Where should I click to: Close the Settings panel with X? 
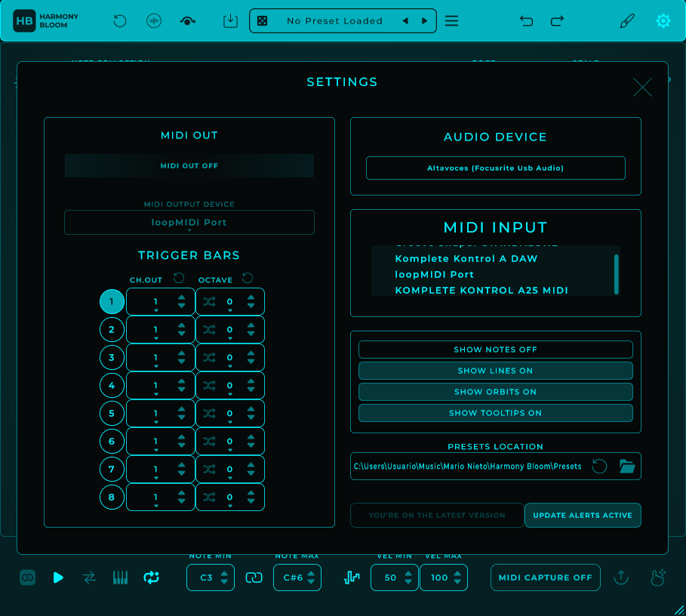tap(642, 87)
